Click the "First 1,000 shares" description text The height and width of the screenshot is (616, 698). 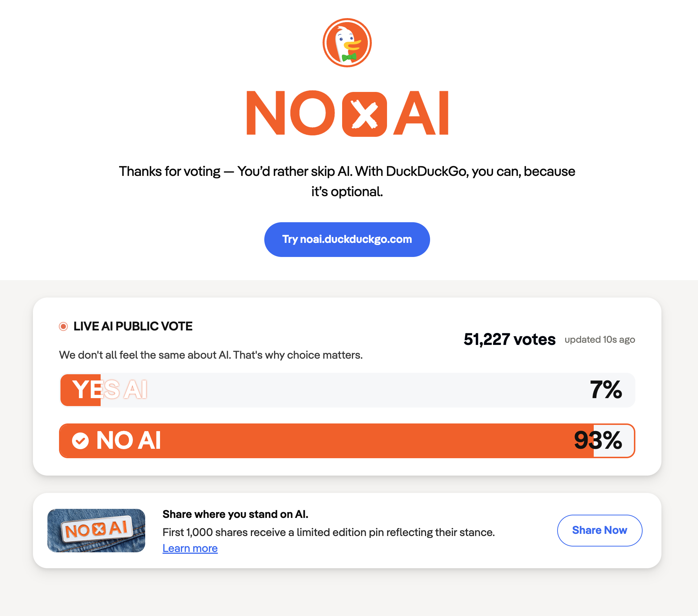point(328,532)
